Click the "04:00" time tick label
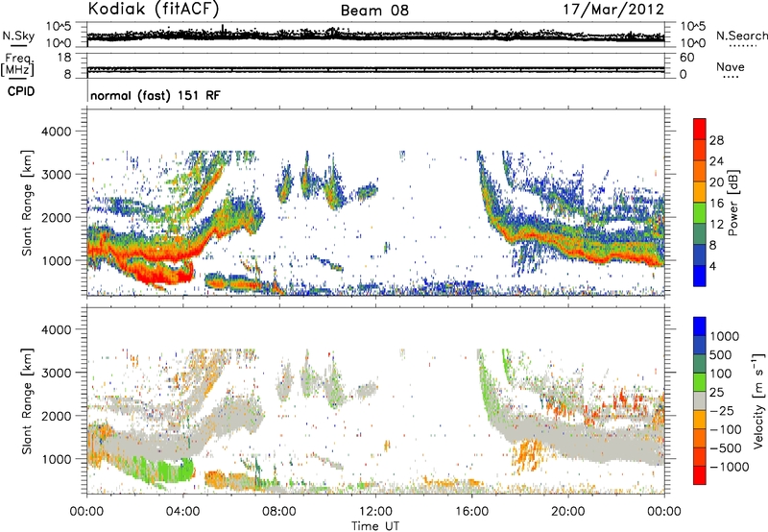 click(x=183, y=512)
